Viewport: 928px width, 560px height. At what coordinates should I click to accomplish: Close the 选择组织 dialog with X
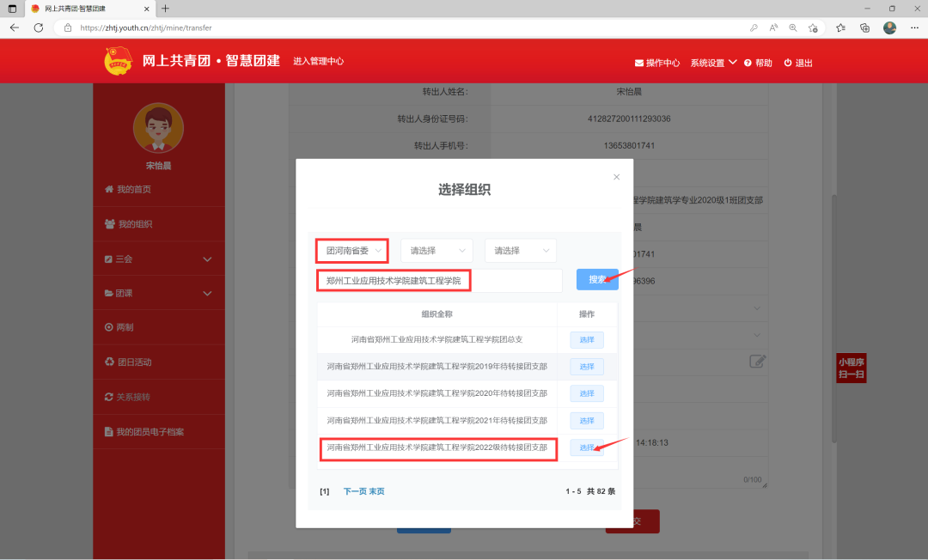point(616,177)
